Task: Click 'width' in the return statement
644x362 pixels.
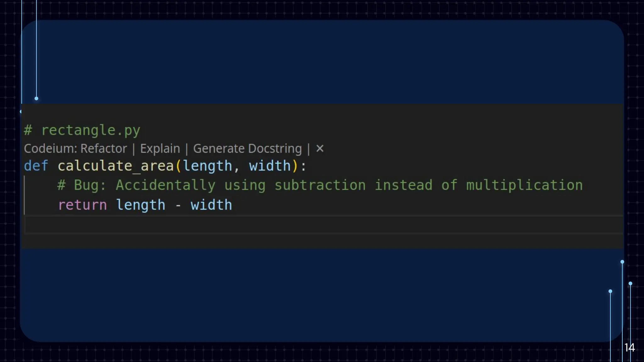Action: click(211, 205)
